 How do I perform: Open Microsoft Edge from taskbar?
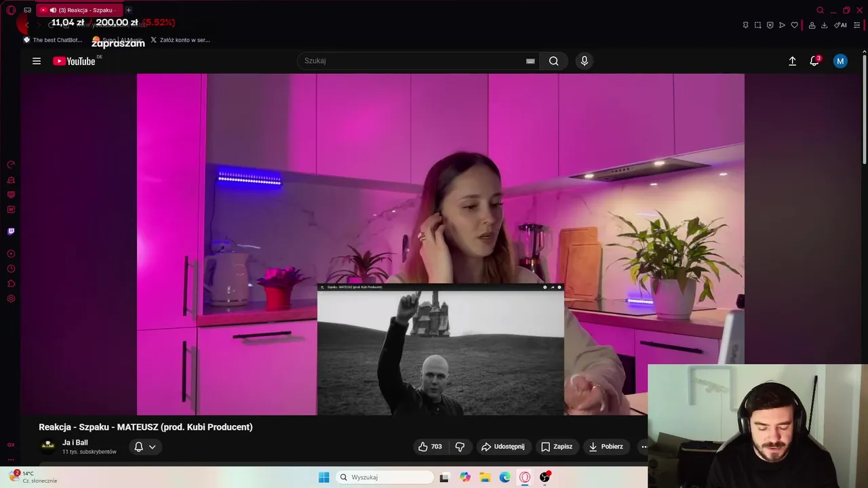coord(505,477)
